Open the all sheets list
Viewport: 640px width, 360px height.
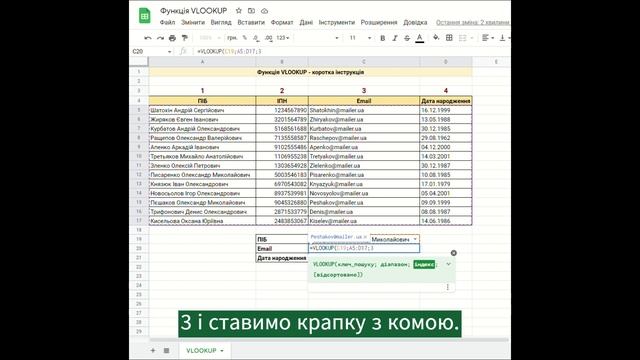[167, 350]
